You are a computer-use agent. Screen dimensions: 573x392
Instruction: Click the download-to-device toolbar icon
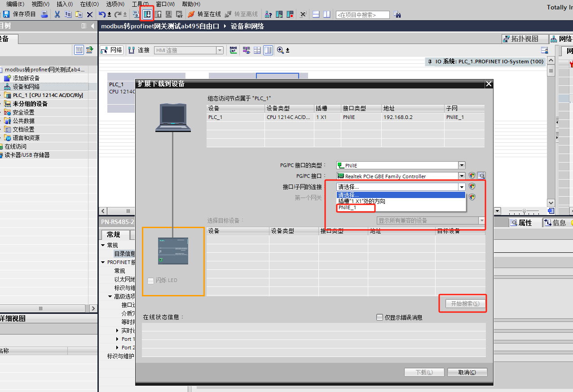coord(147,14)
